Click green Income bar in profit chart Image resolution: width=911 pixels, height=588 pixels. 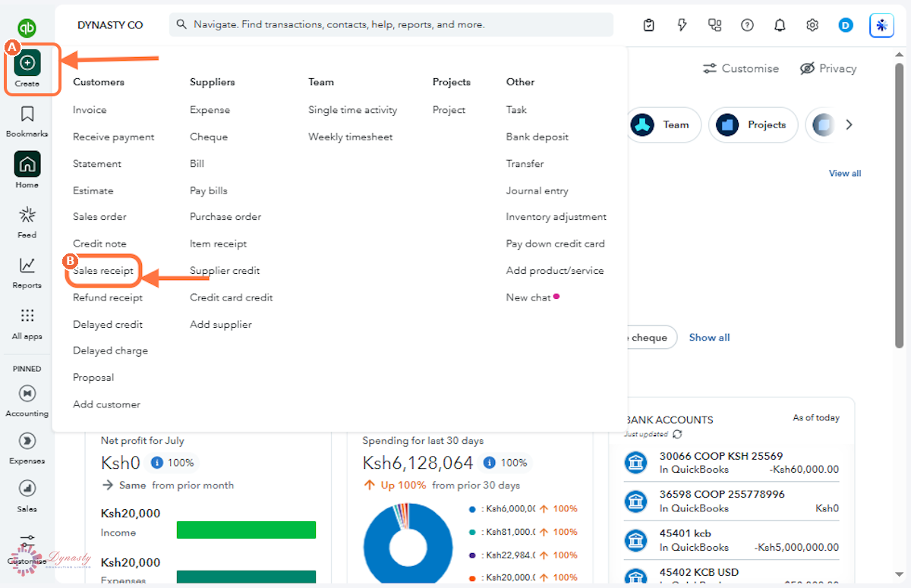(x=246, y=530)
